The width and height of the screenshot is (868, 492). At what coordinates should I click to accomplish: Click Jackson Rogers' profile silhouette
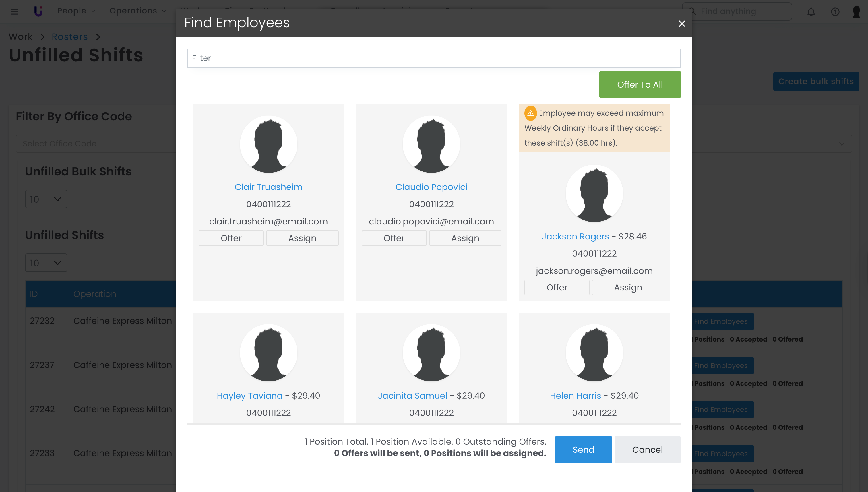point(594,194)
